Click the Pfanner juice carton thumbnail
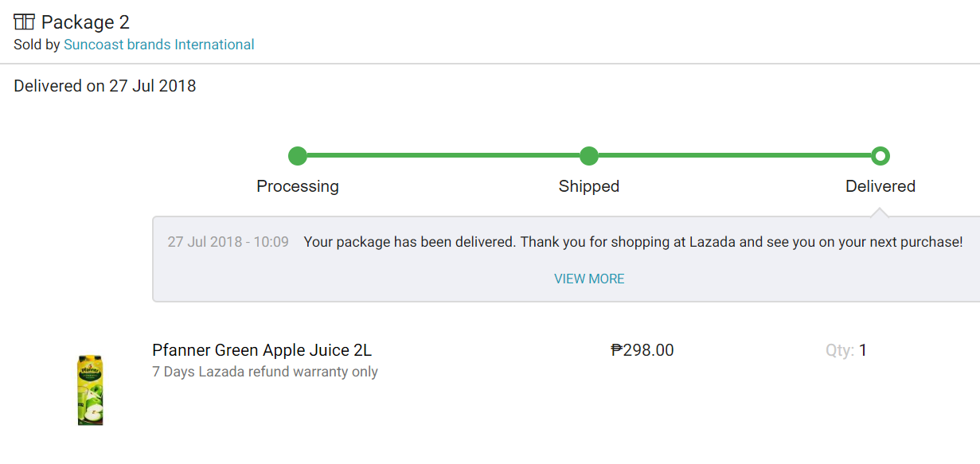980x464 pixels. point(91,390)
